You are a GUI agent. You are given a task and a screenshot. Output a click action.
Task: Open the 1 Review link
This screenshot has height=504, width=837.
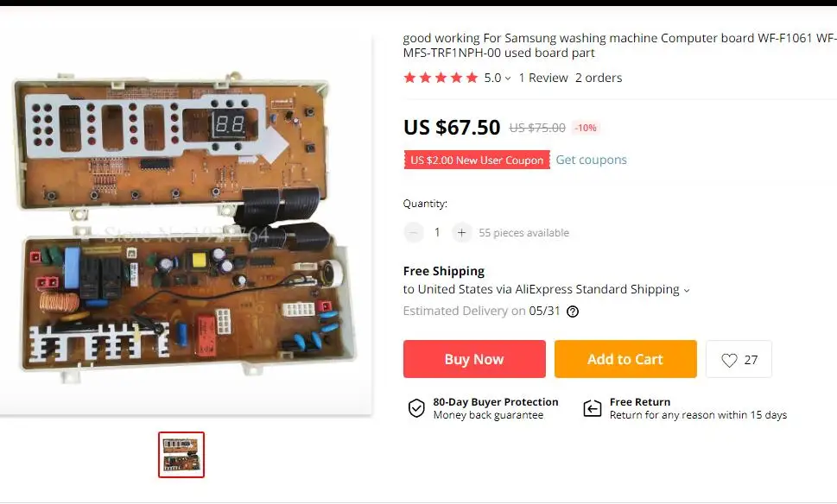click(543, 78)
